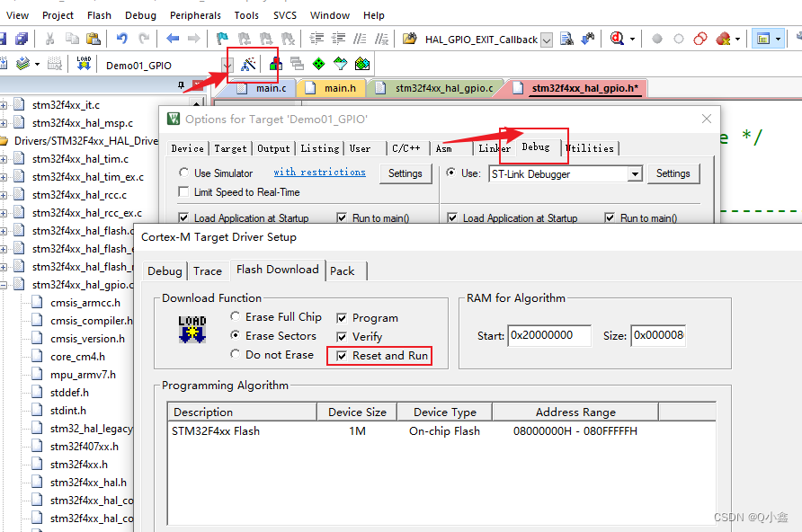Open Options for Target magic wand icon
The image size is (802, 532).
tap(248, 64)
